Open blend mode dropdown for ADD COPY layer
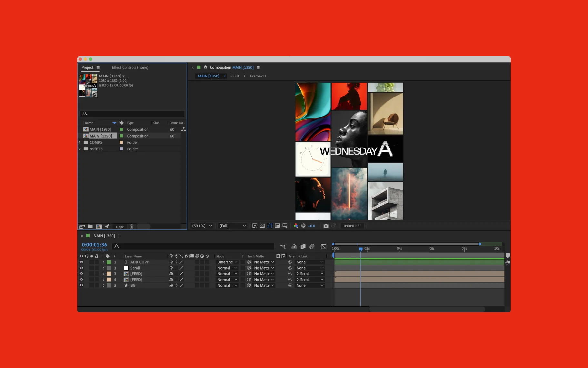Viewport: 588px width, 368px height. point(227,262)
